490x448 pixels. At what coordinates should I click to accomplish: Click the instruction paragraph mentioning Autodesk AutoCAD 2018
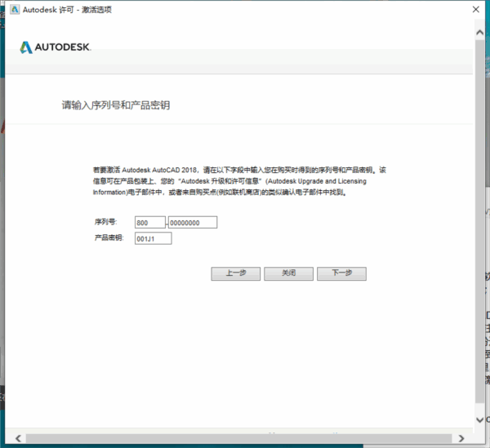pos(239,181)
